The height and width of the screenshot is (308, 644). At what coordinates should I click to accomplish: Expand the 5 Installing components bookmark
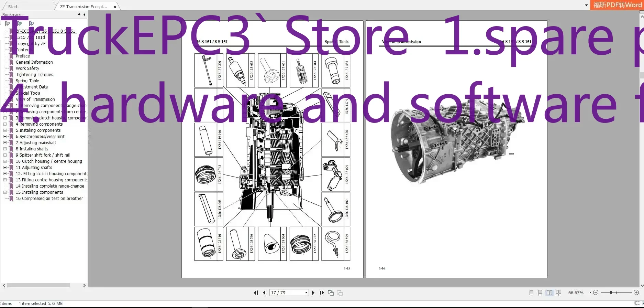[5, 130]
